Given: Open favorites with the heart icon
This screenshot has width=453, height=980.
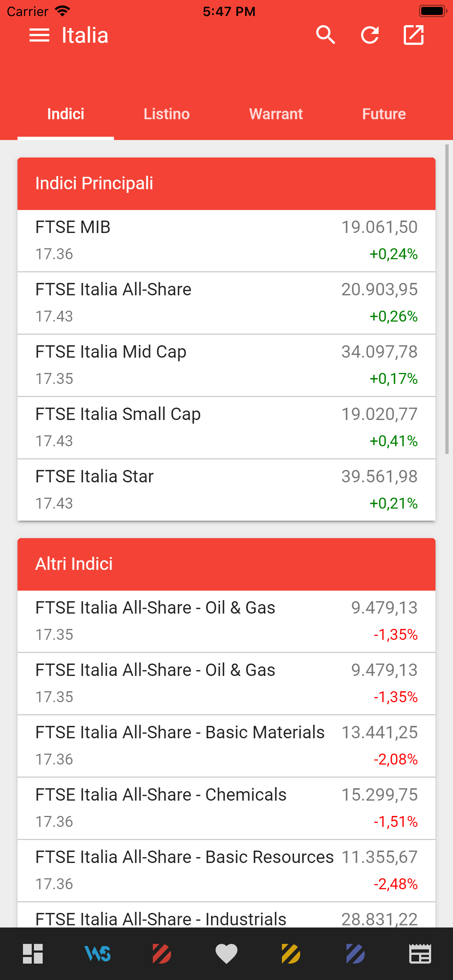Looking at the screenshot, I should 226,954.
